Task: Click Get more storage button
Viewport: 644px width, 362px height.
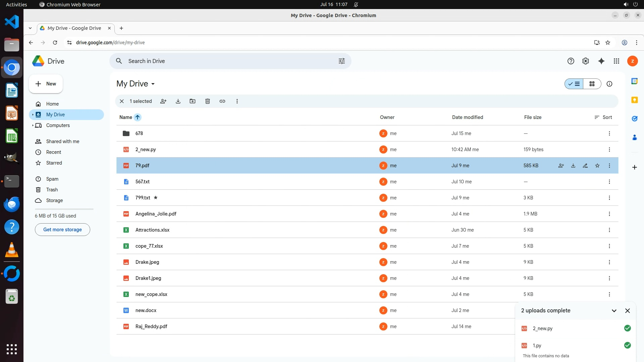Action: point(62,230)
